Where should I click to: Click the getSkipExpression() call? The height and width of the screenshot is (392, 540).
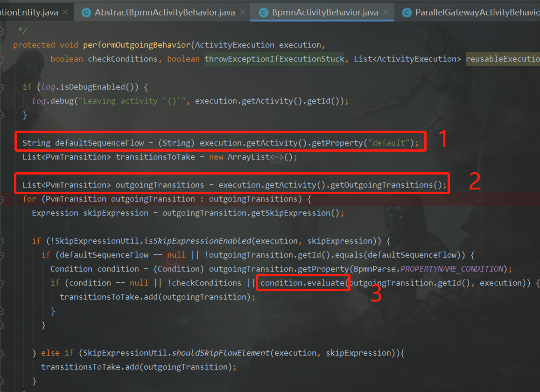(x=295, y=213)
